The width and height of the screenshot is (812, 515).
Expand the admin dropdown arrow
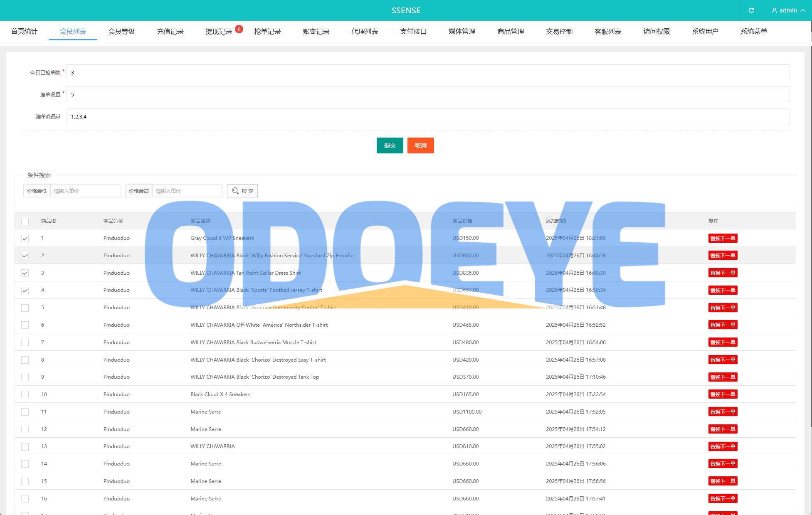(x=803, y=10)
